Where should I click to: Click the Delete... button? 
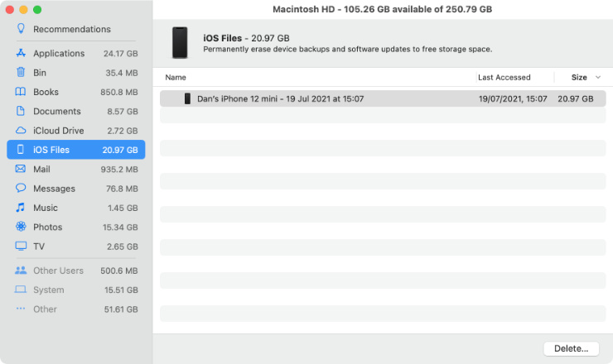coord(572,348)
